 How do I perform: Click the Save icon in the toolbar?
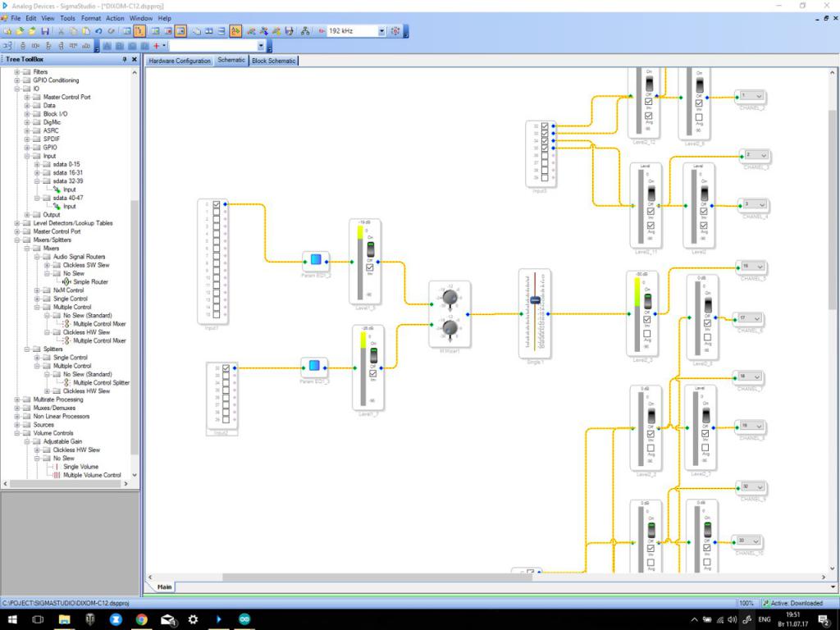click(45, 31)
